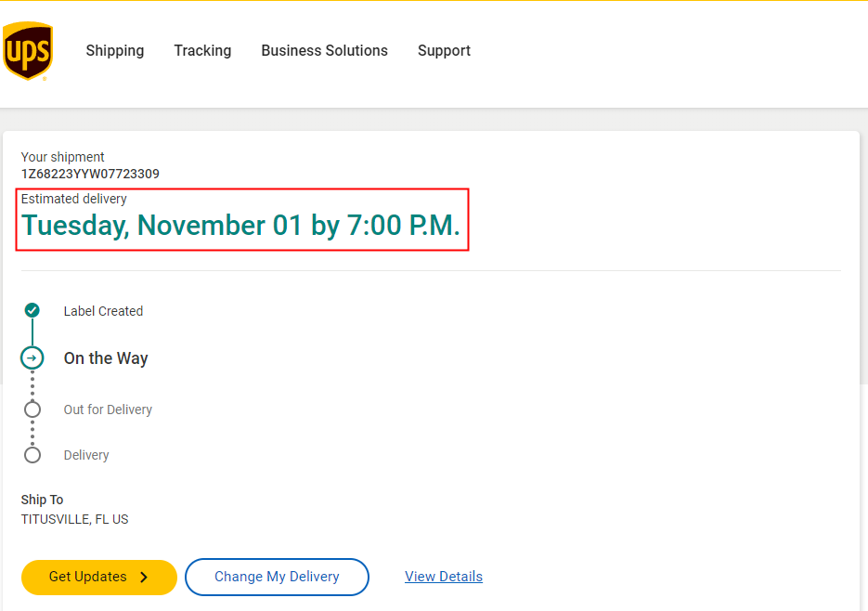Open the Tracking menu

pyautogui.click(x=202, y=51)
